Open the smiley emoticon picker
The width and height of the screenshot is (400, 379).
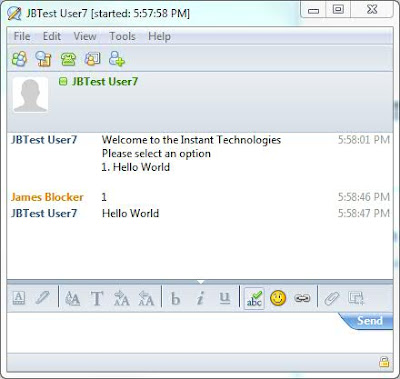278,298
